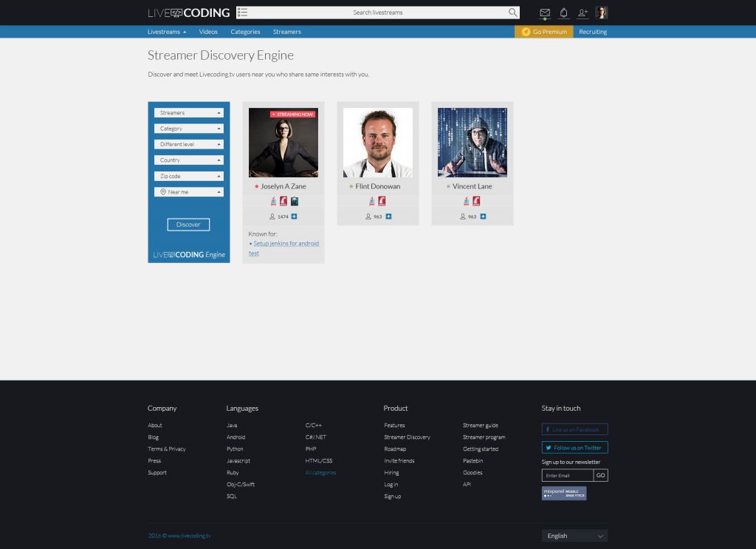Open the English language selector
This screenshot has height=549, width=756.
[x=574, y=536]
